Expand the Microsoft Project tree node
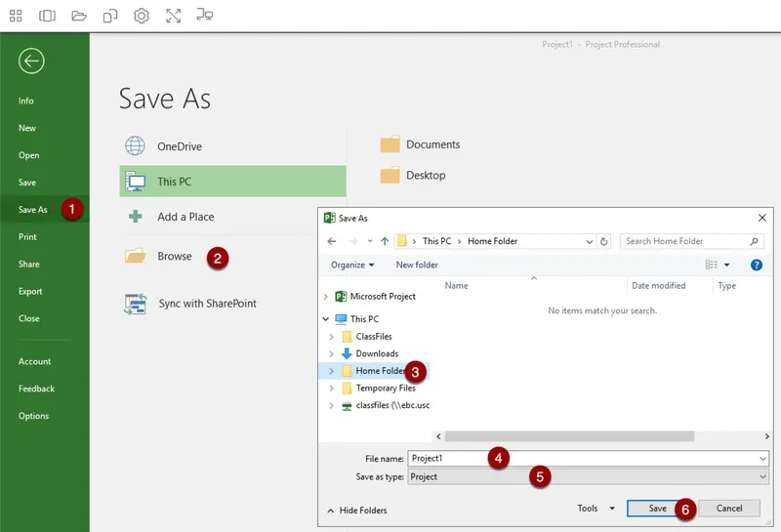Viewport: 781px width, 532px height. tap(326, 297)
